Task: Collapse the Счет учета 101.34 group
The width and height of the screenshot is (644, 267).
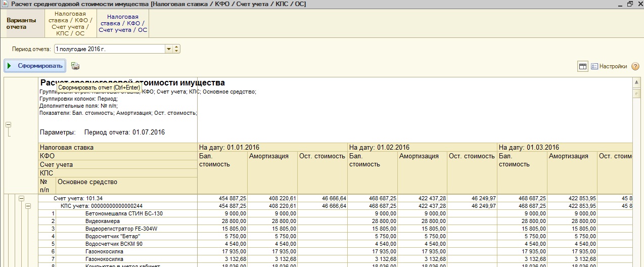Action: [x=22, y=199]
